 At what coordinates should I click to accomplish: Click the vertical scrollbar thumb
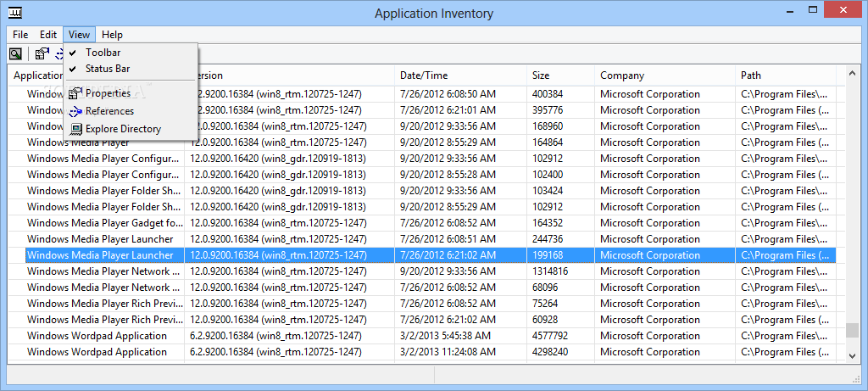853,331
